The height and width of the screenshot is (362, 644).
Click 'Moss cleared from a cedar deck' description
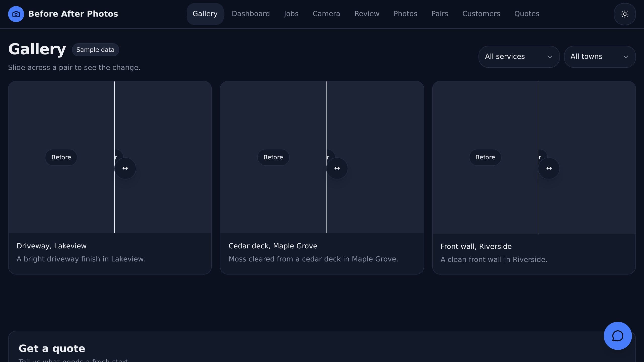point(313,259)
